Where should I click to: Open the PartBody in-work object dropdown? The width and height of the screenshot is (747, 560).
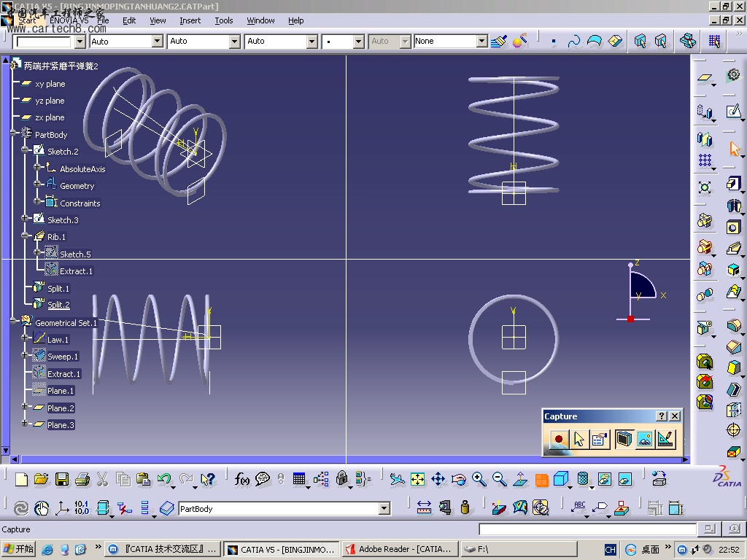coord(384,508)
